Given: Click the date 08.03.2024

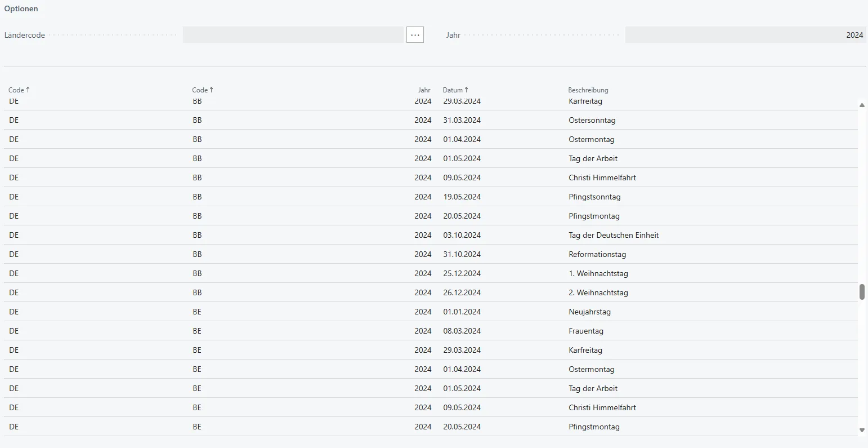Looking at the screenshot, I should [462, 331].
